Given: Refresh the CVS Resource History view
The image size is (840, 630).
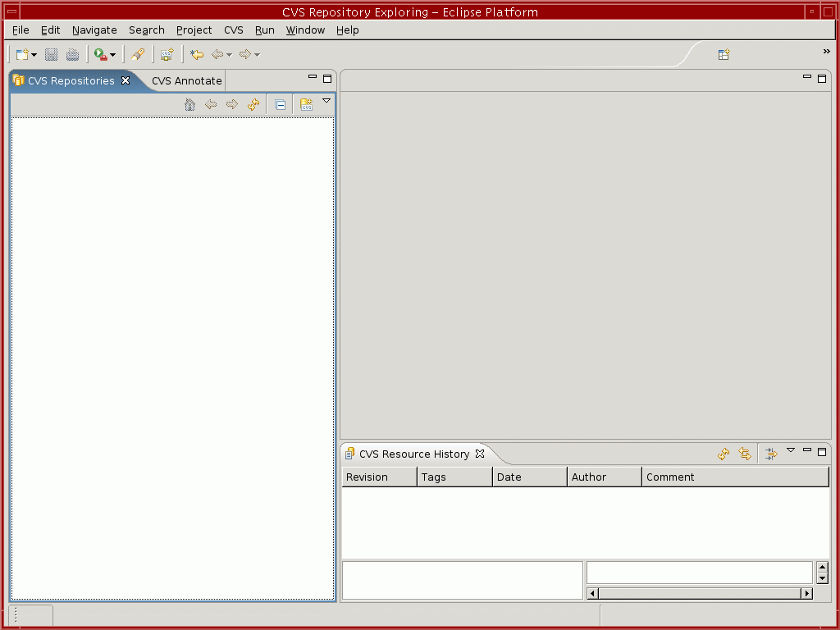Looking at the screenshot, I should 724,454.
